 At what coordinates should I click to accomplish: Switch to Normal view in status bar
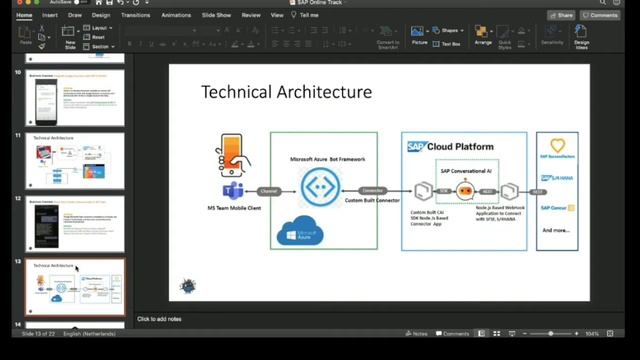tap(482, 333)
